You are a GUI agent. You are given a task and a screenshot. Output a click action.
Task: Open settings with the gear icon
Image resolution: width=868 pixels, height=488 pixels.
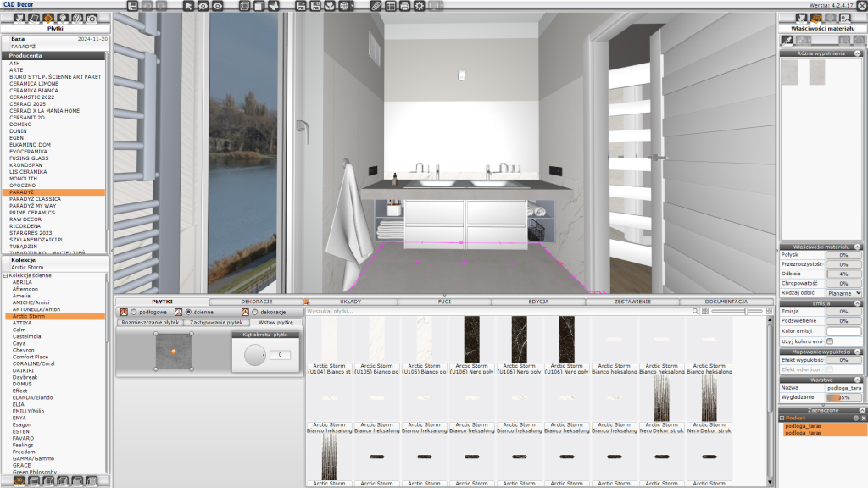pyautogui.click(x=420, y=6)
